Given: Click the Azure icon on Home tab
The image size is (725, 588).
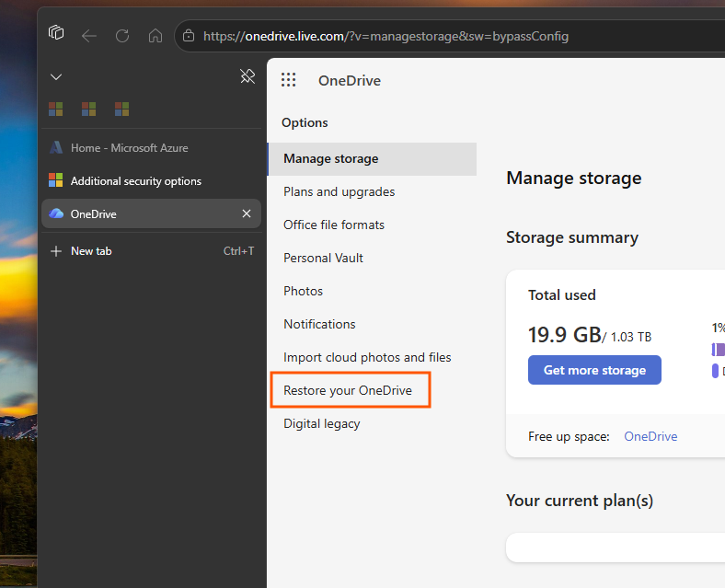Looking at the screenshot, I should 56,148.
